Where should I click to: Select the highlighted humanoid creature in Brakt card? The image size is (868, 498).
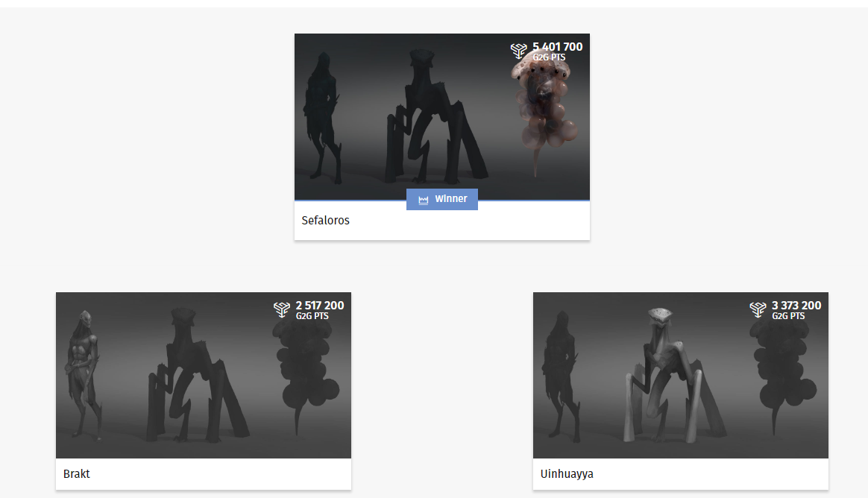pos(81,373)
